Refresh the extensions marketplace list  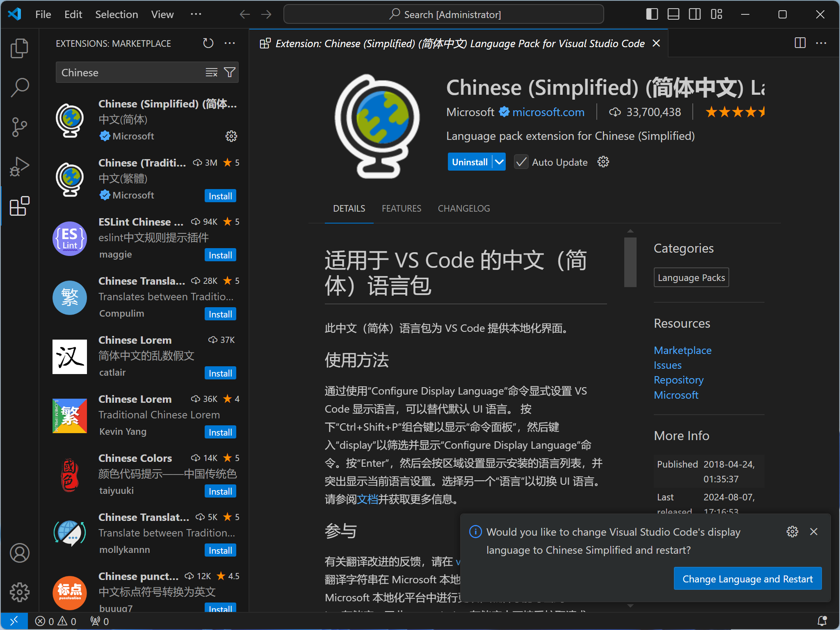[208, 43]
